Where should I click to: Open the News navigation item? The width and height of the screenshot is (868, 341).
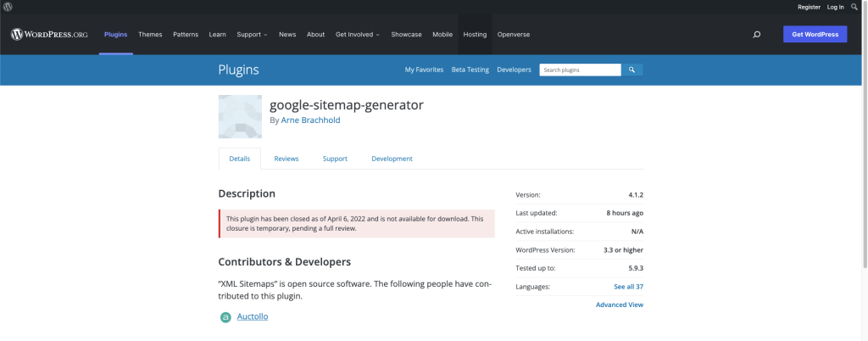tap(287, 34)
